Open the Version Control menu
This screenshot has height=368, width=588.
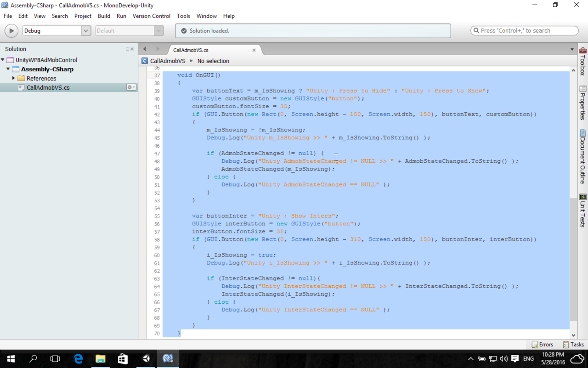click(151, 16)
